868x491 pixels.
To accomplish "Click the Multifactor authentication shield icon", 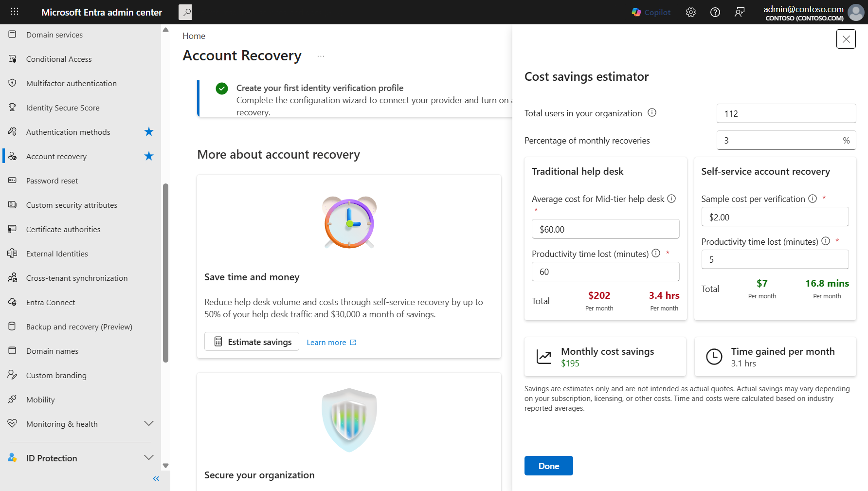I will coord(13,83).
